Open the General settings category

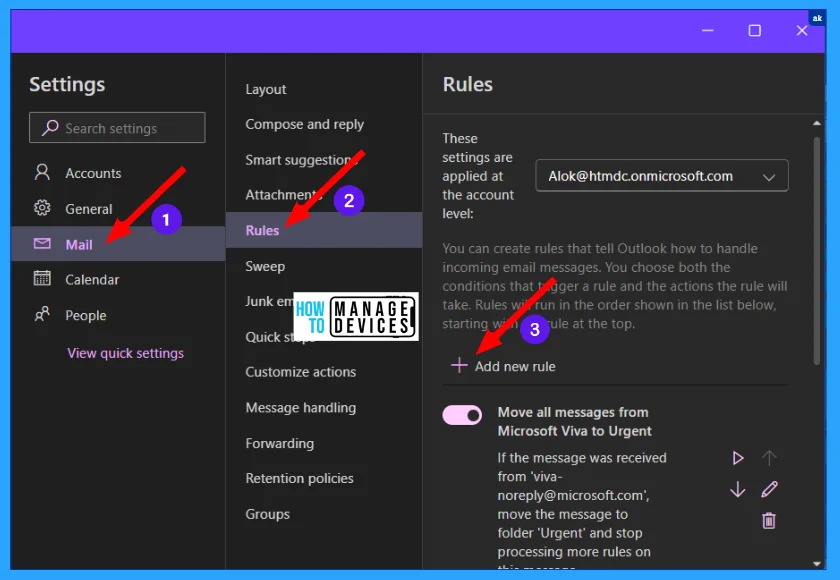(x=118, y=208)
